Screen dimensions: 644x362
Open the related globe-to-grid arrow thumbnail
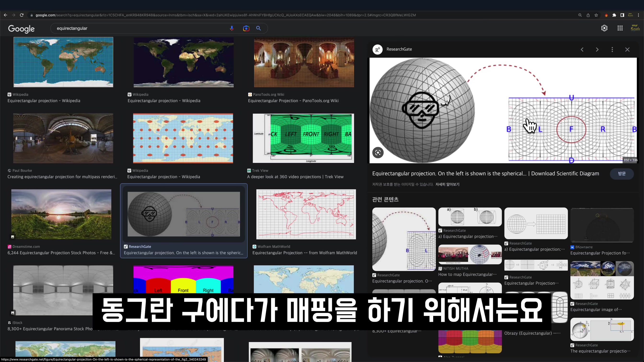pos(536,223)
